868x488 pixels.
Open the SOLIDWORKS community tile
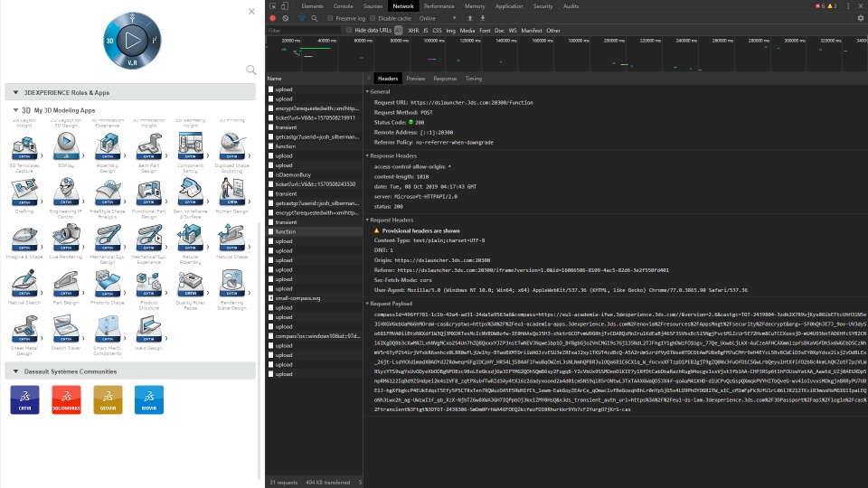(x=66, y=399)
